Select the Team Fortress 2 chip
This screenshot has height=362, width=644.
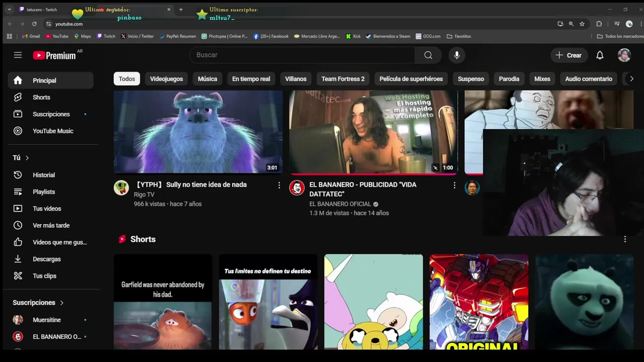[x=343, y=79]
